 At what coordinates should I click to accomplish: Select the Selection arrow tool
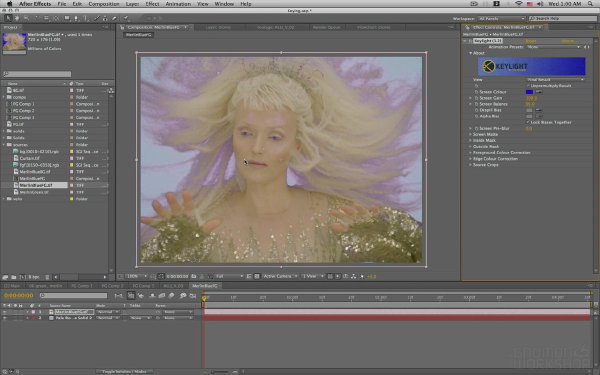coord(8,18)
